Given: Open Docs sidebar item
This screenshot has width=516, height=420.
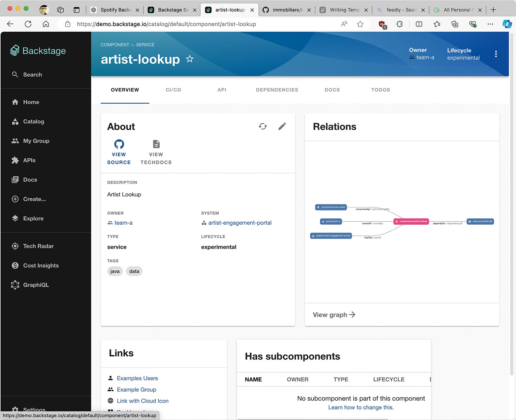Looking at the screenshot, I should click(x=24, y=180).
